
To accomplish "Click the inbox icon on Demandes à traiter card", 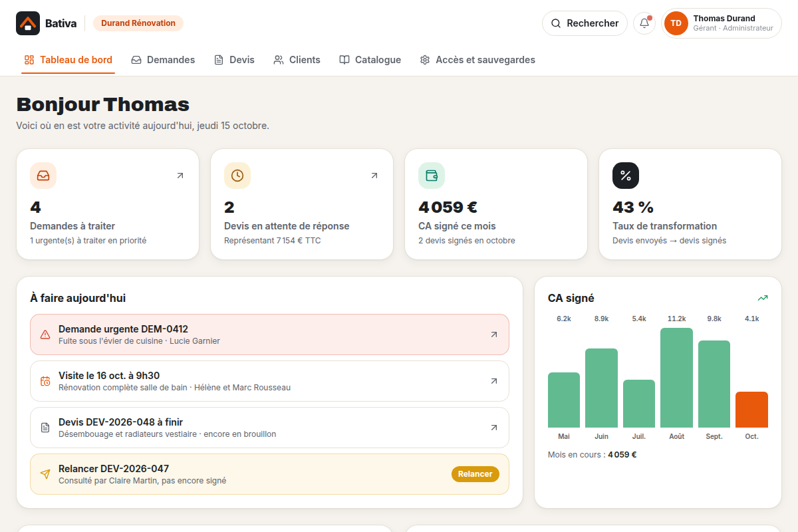I will pyautogui.click(x=43, y=176).
